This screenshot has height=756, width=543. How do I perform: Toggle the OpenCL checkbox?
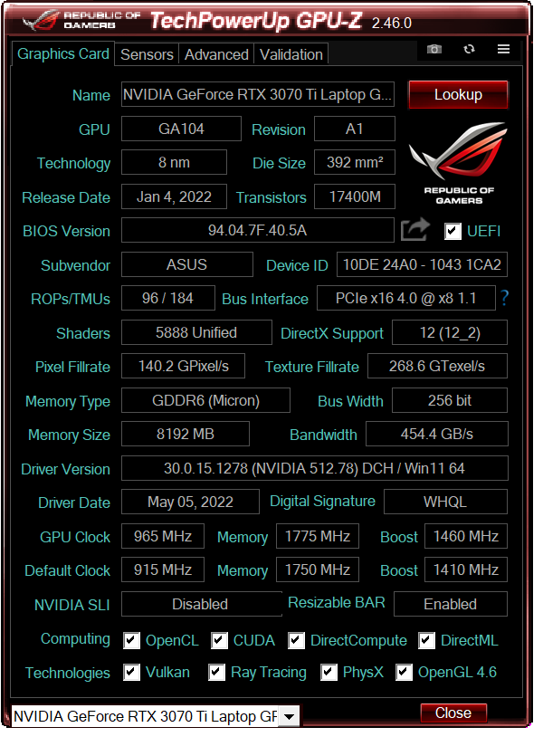[131, 640]
